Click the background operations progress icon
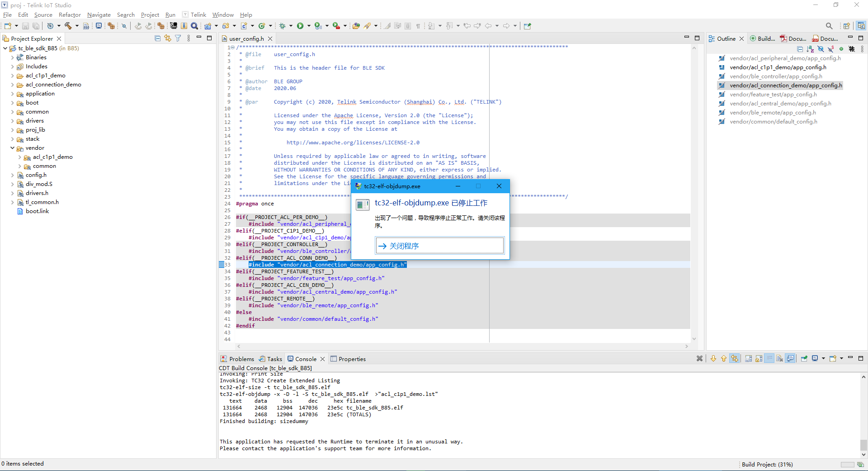Viewport: 868px width, 471px height. click(860, 465)
